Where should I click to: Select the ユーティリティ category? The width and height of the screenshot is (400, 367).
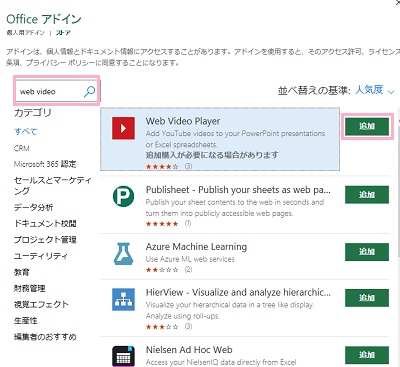click(41, 256)
